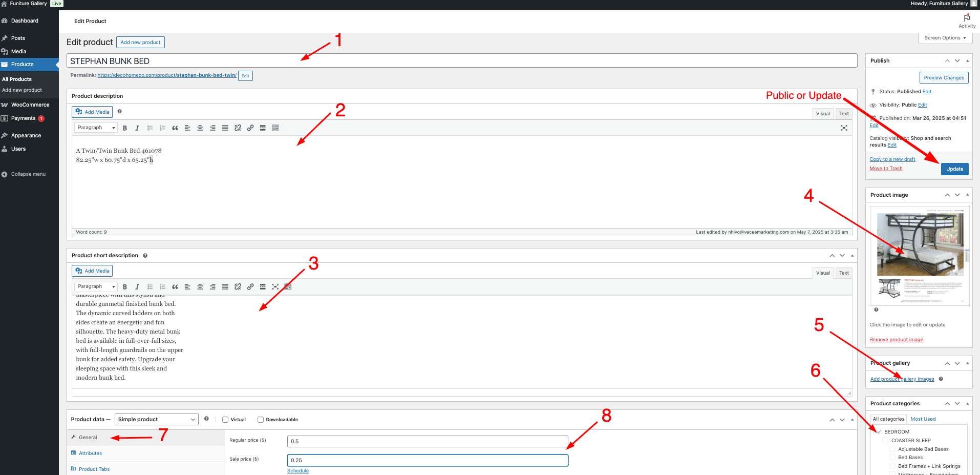
Task: Open fullscreen mode for Product description editor
Action: 844,128
